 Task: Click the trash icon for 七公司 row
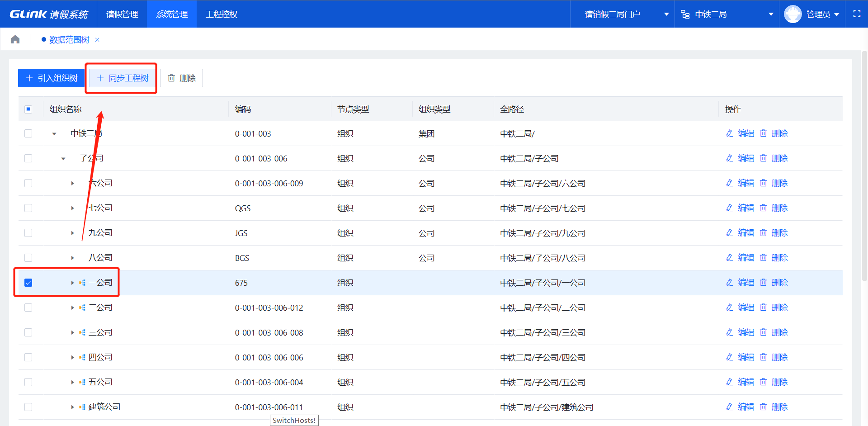click(763, 208)
